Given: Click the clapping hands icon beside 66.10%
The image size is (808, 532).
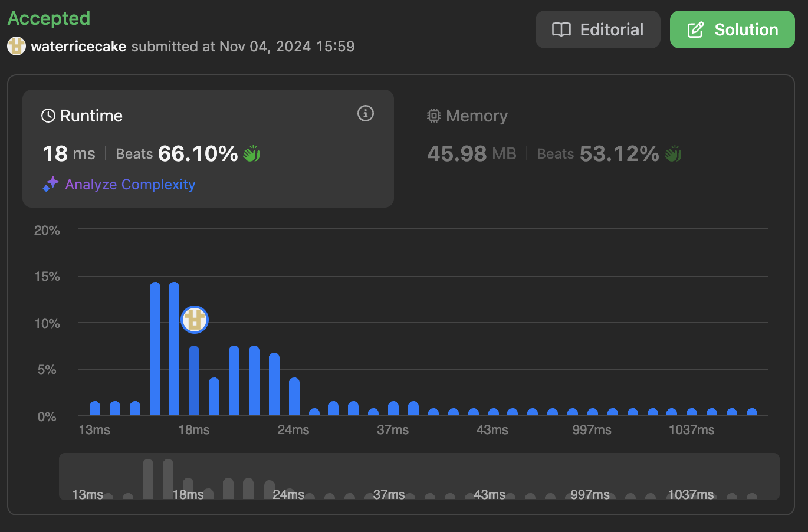Looking at the screenshot, I should tap(252, 154).
